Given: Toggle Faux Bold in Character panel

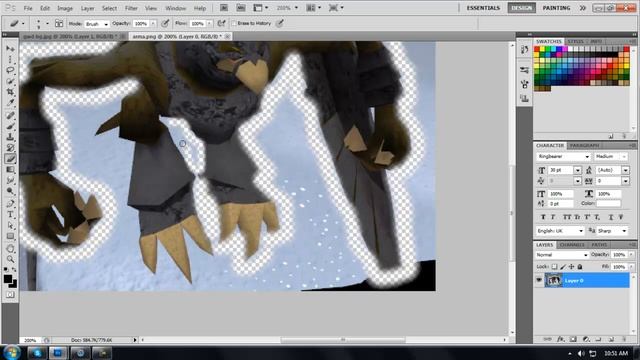Looking at the screenshot, I should pyautogui.click(x=543, y=217).
